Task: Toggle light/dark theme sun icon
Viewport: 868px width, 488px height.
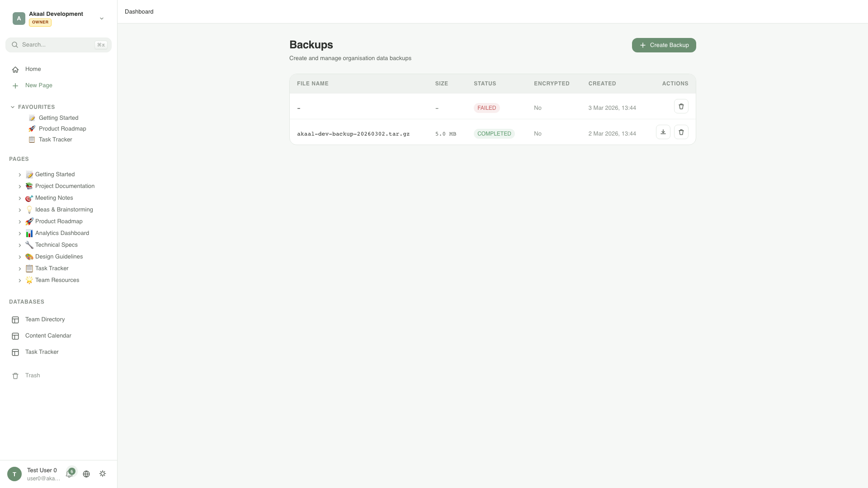Action: 103,474
